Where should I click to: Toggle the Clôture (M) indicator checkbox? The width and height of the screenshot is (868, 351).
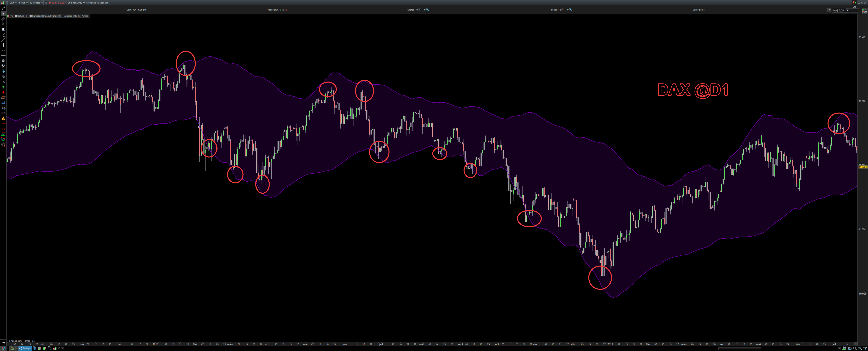(x=16, y=16)
